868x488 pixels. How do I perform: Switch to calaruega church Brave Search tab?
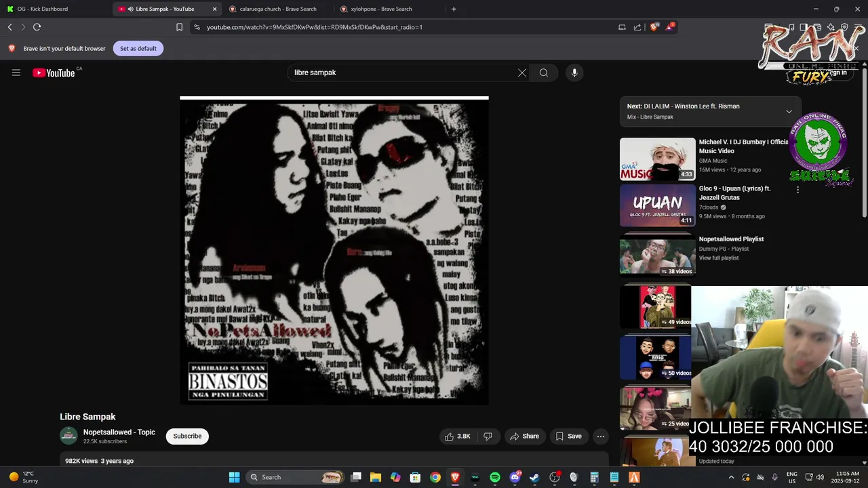(x=278, y=9)
